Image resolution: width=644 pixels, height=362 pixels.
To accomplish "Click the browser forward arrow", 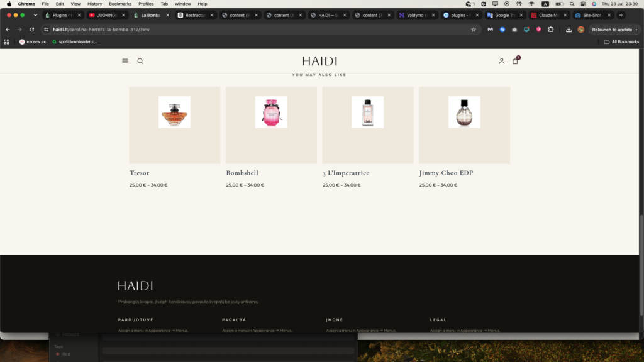I will pyautogui.click(x=19, y=30).
